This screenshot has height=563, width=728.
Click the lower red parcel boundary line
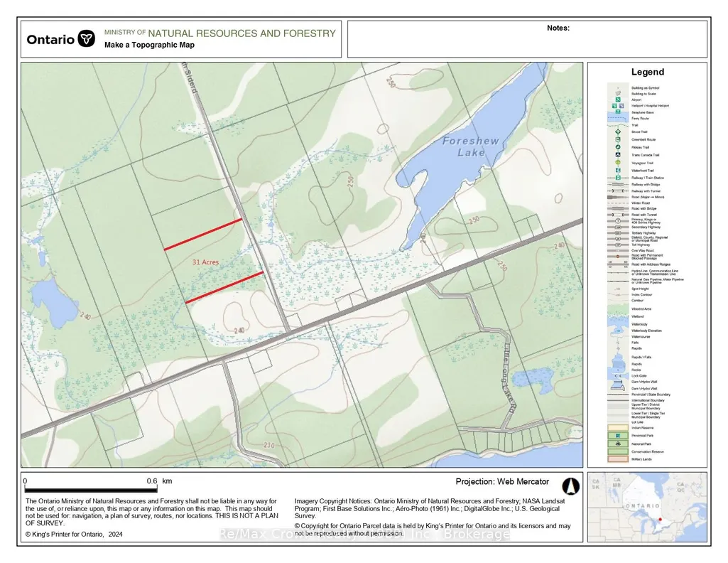click(x=224, y=287)
